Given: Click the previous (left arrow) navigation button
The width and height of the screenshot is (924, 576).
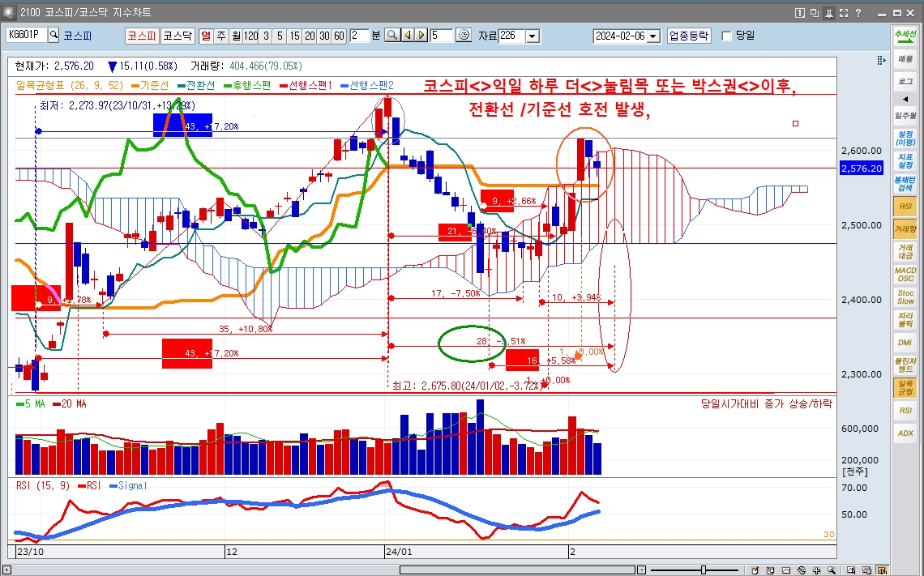Looking at the screenshot, I should click(408, 36).
